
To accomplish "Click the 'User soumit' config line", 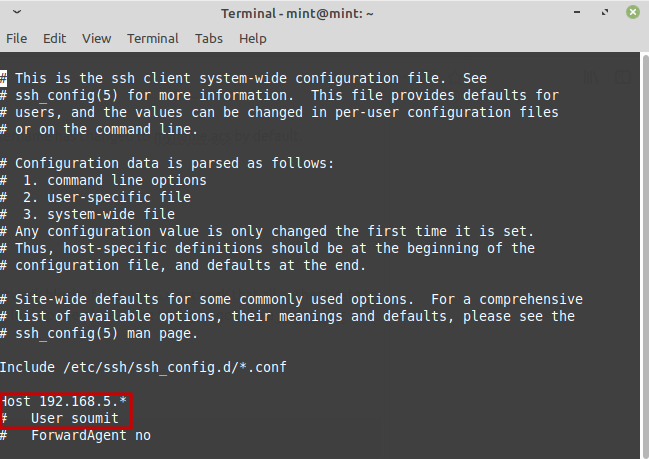I will point(74,418).
